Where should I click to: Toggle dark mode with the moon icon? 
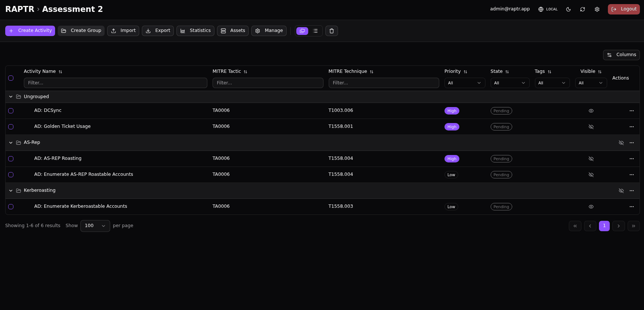click(568, 9)
